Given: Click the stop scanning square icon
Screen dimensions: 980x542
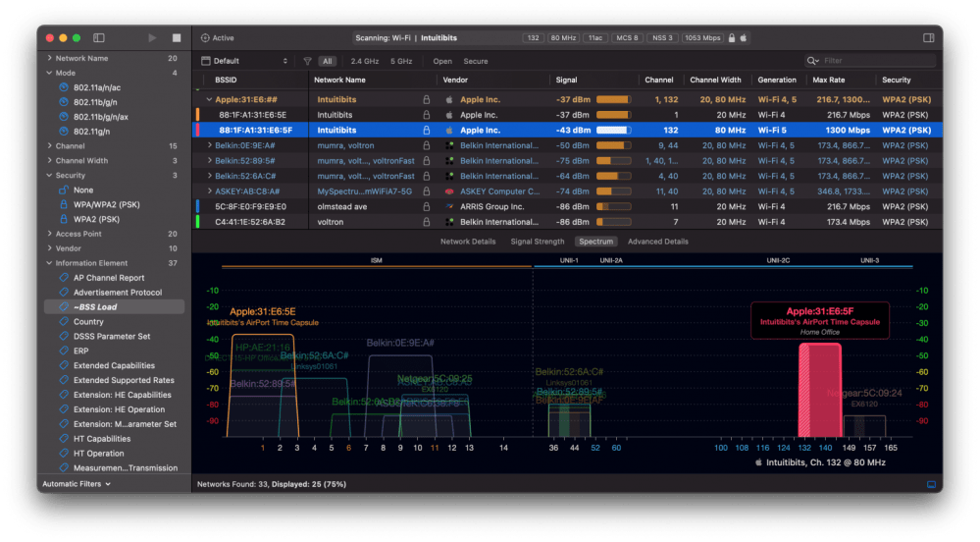Looking at the screenshot, I should pyautogui.click(x=177, y=37).
